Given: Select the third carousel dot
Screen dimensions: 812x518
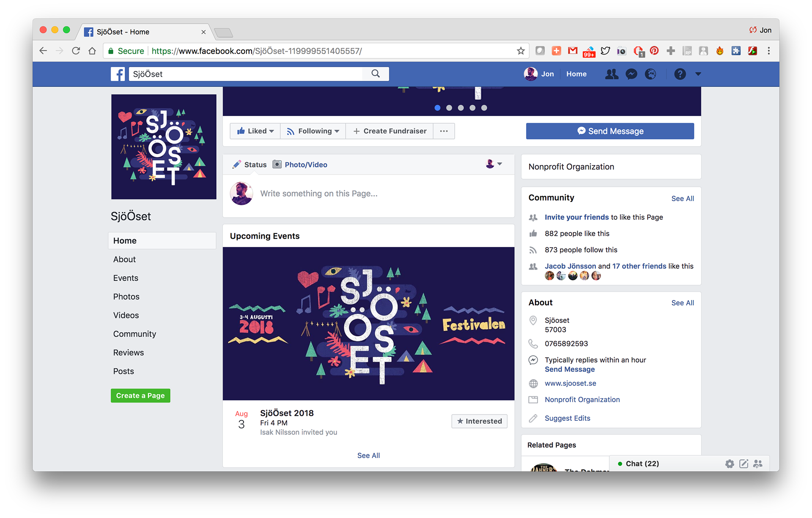Looking at the screenshot, I should 461,108.
